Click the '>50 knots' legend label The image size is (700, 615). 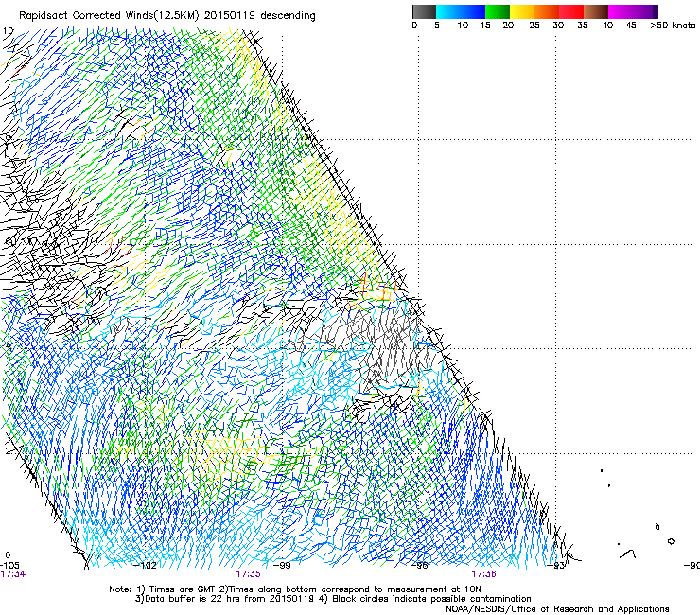(673, 26)
